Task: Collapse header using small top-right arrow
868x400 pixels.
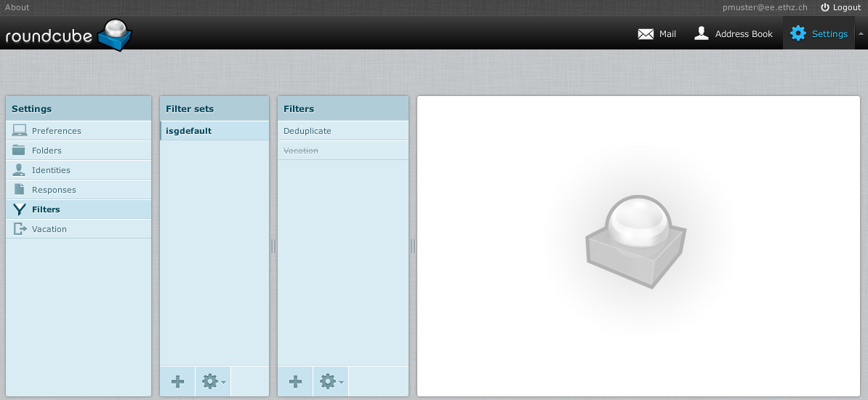Action: pyautogui.click(x=861, y=33)
